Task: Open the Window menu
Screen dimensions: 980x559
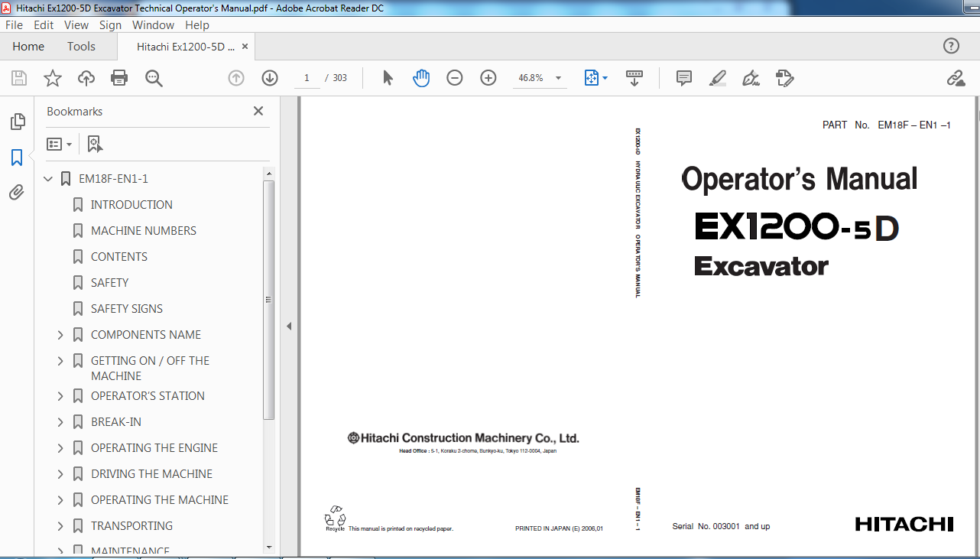Action: click(x=153, y=24)
